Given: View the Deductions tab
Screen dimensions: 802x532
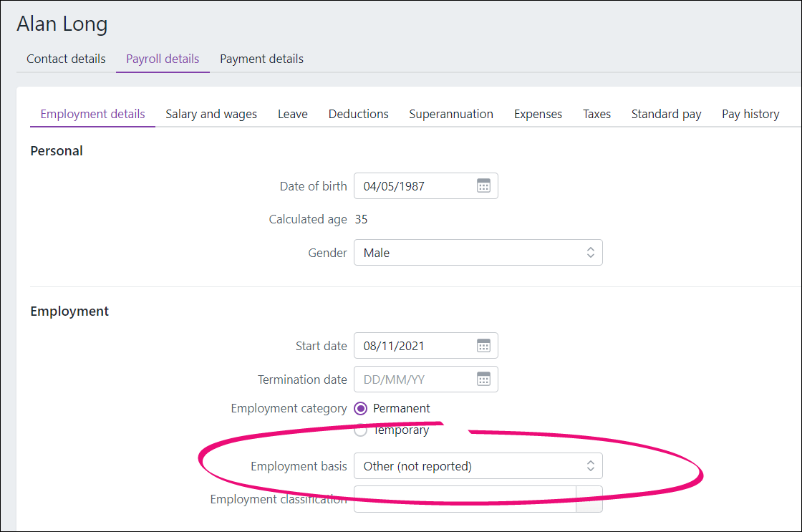Looking at the screenshot, I should point(358,114).
